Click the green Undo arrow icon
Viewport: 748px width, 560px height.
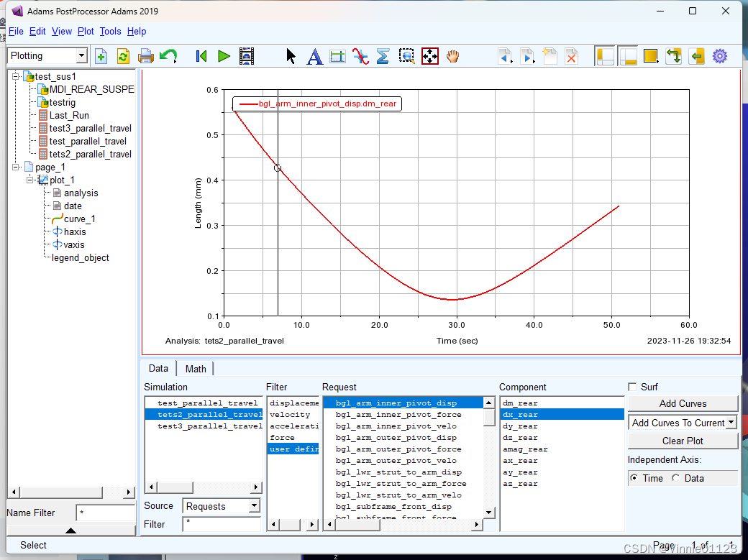[168, 56]
